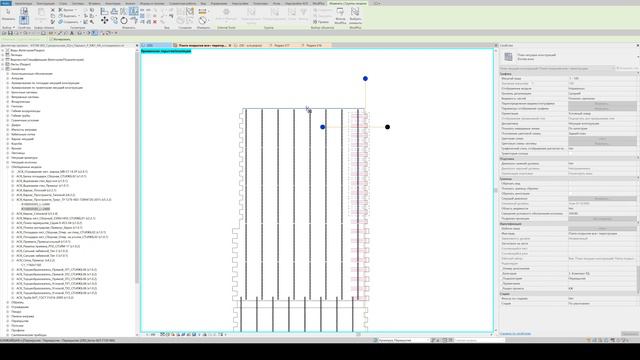The height and width of the screenshot is (360, 640).
Task: Switch to the last view tab on the right
Action: 314,45
